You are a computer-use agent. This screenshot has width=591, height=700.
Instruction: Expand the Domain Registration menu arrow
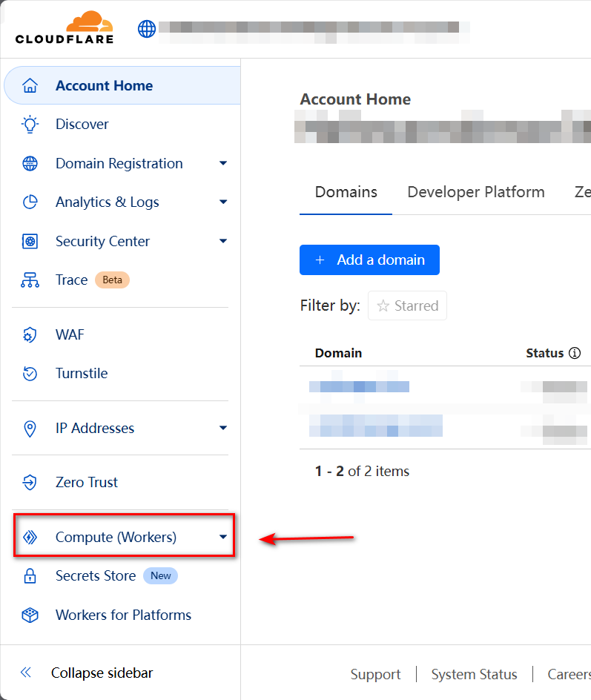(223, 164)
